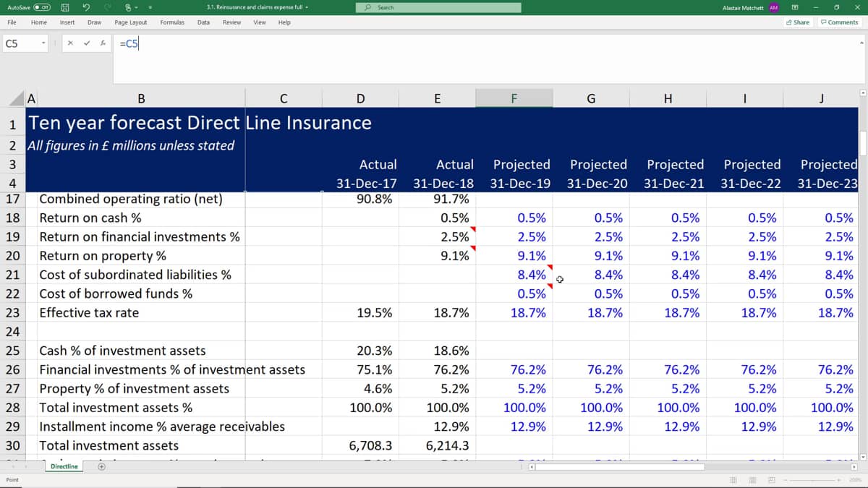Confirm formula entry with checkmark icon
The image size is (868, 488).
coord(88,43)
